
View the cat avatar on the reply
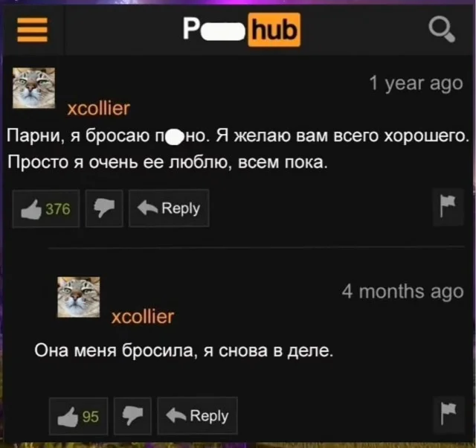[x=79, y=297]
